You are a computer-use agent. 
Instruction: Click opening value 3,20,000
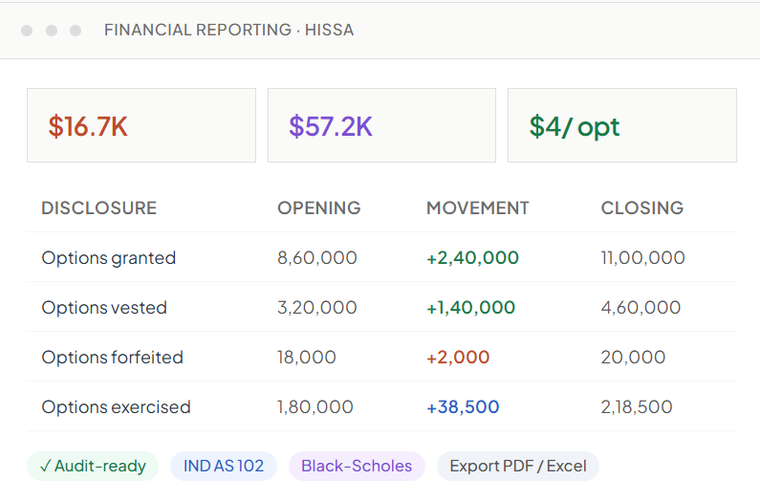point(317,308)
